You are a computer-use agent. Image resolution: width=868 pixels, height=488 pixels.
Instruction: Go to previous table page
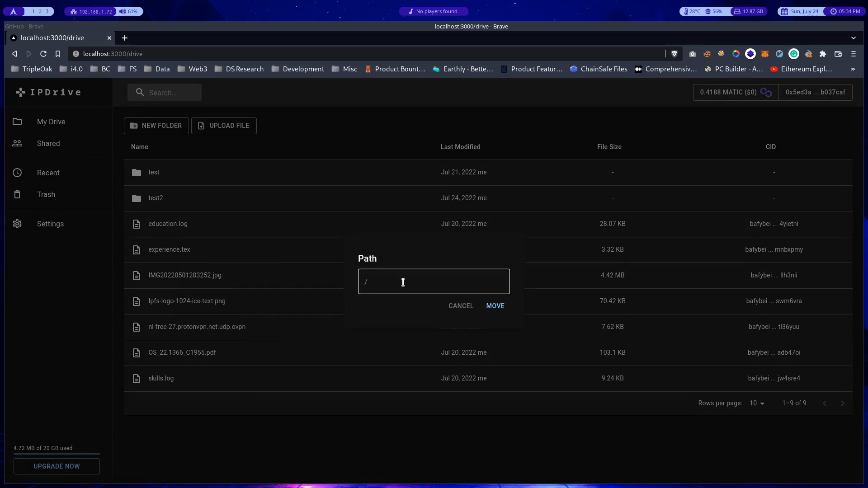click(x=825, y=403)
